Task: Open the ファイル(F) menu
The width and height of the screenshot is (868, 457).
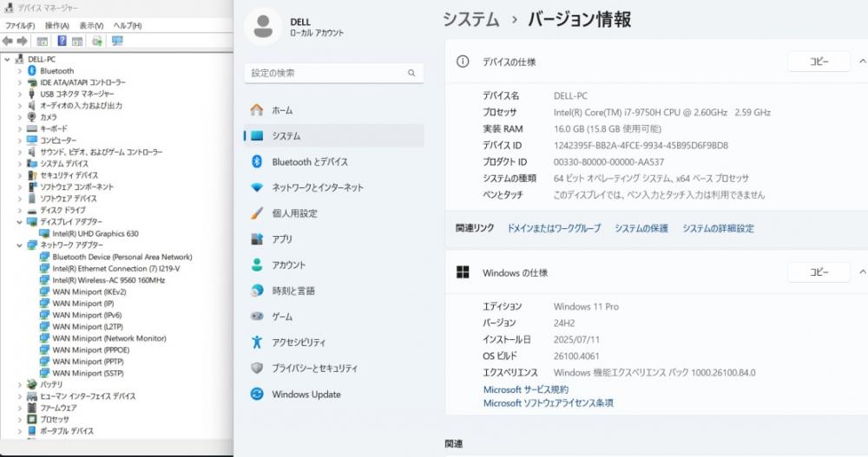Action: click(20, 25)
